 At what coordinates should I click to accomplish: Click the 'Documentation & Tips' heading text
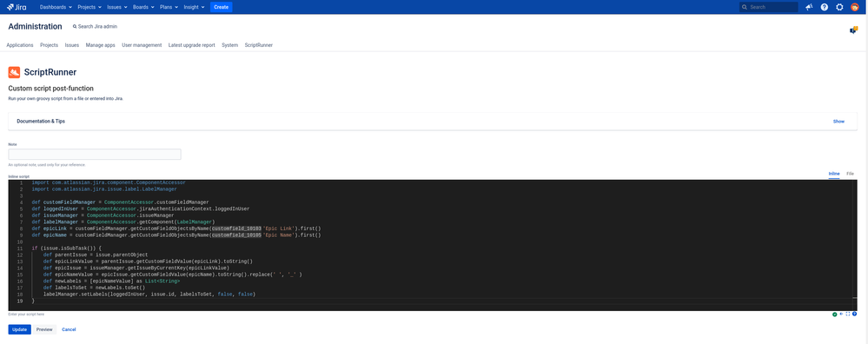click(x=41, y=121)
